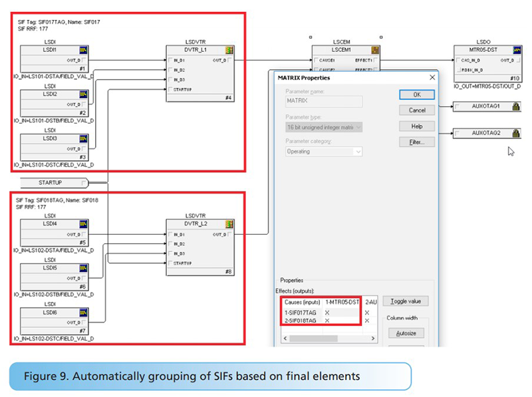Image resolution: width=532 pixels, height=397 pixels.
Task: Open the Parameter category dropdown
Action: 323,152
